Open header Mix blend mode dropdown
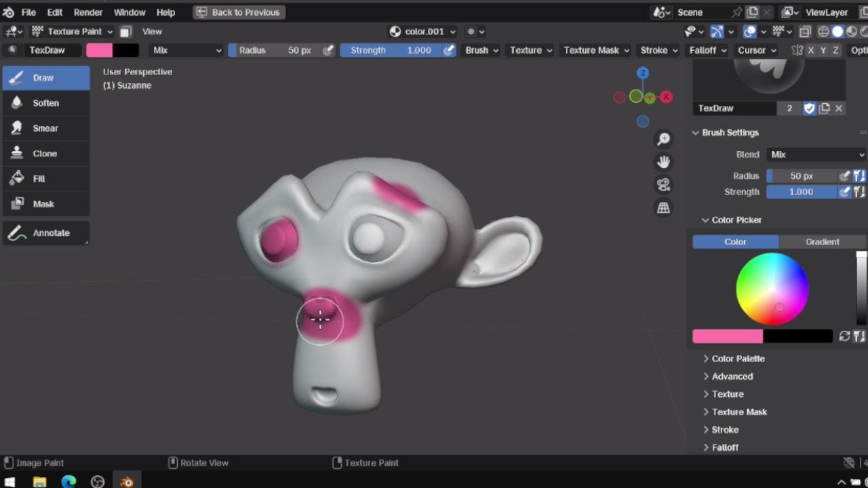The height and width of the screenshot is (488, 868). (186, 50)
